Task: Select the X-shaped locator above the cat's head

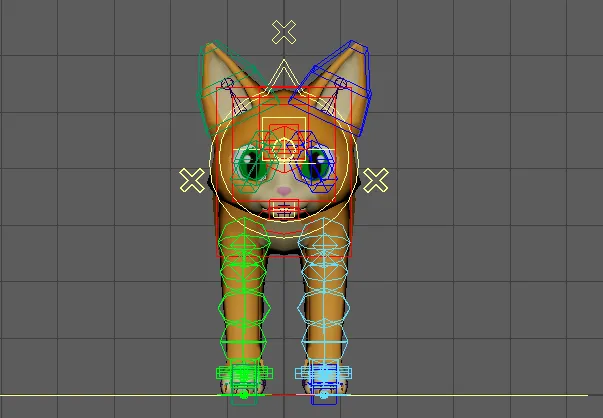Action: pos(284,32)
